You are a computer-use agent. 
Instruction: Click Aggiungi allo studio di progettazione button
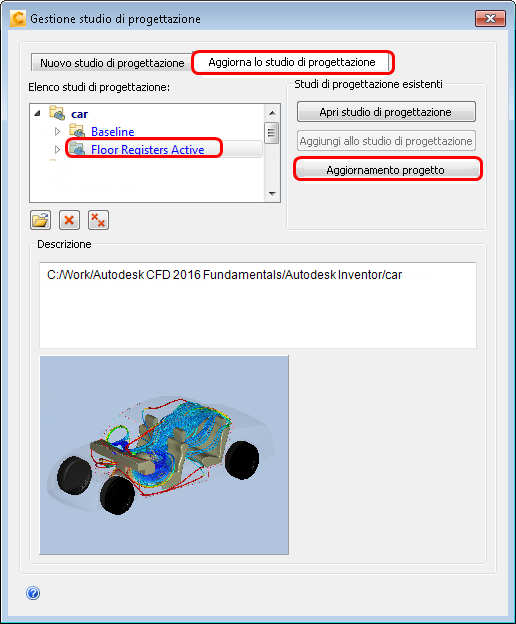[386, 141]
